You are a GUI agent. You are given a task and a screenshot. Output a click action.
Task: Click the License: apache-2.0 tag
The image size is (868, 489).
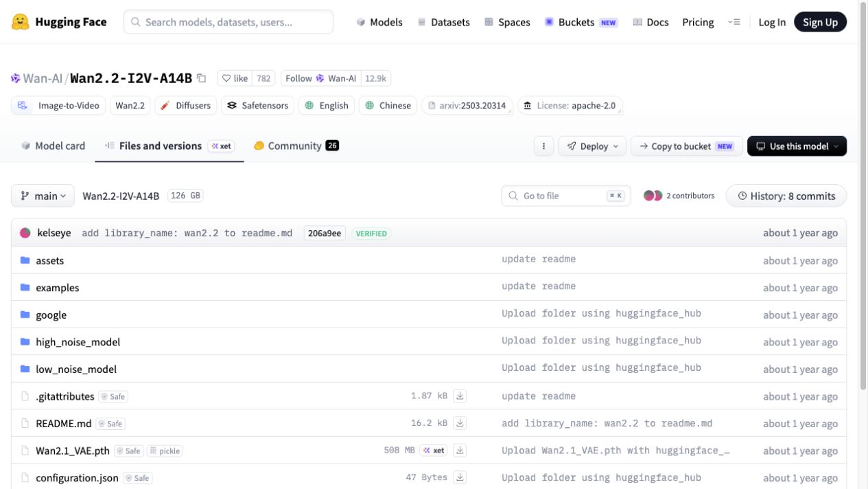pyautogui.click(x=570, y=106)
